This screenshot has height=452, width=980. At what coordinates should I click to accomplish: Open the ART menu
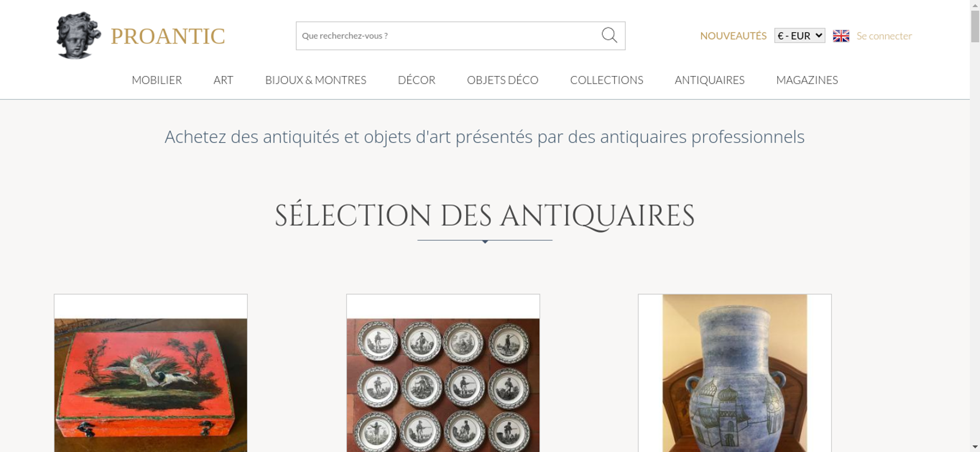(x=223, y=80)
